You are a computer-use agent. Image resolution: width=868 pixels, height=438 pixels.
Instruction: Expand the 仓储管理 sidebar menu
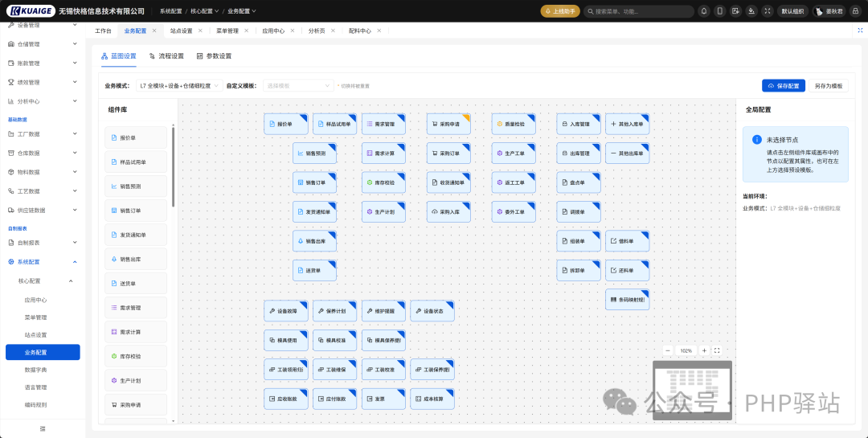point(43,44)
